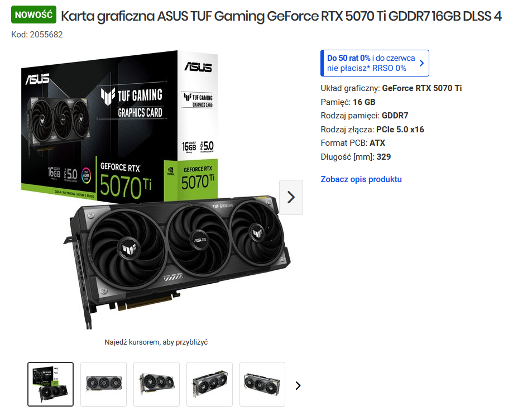Viewport: 513px width, 420px height.
Task: Select the second thumbnail showing card front
Action: [x=103, y=384]
